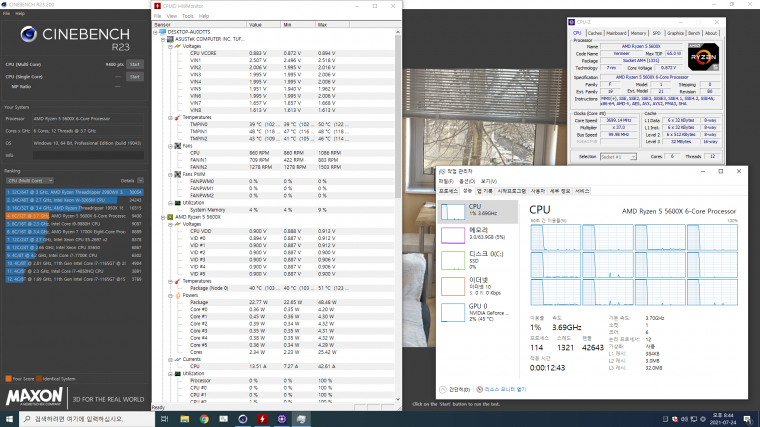Click the DESKTOP-AU0DTTS computer icon

click(162, 32)
